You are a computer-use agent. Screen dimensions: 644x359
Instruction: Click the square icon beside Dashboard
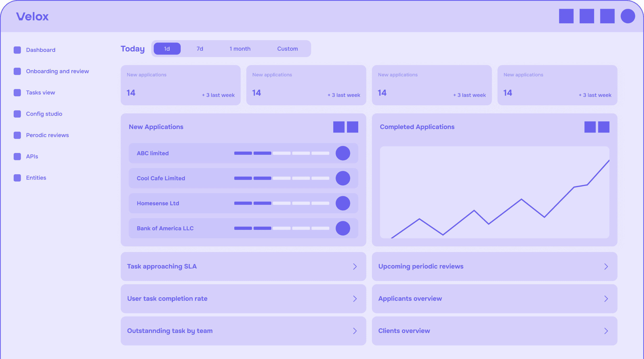click(17, 50)
